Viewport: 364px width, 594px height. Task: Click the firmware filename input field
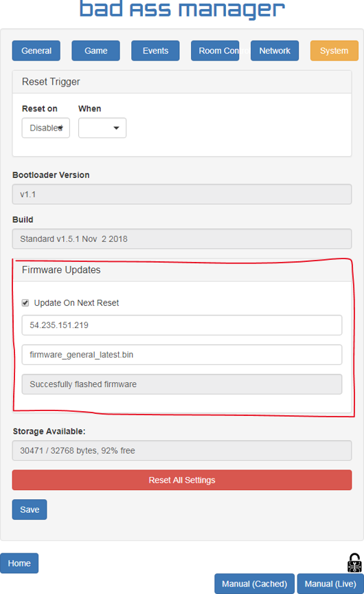click(182, 355)
